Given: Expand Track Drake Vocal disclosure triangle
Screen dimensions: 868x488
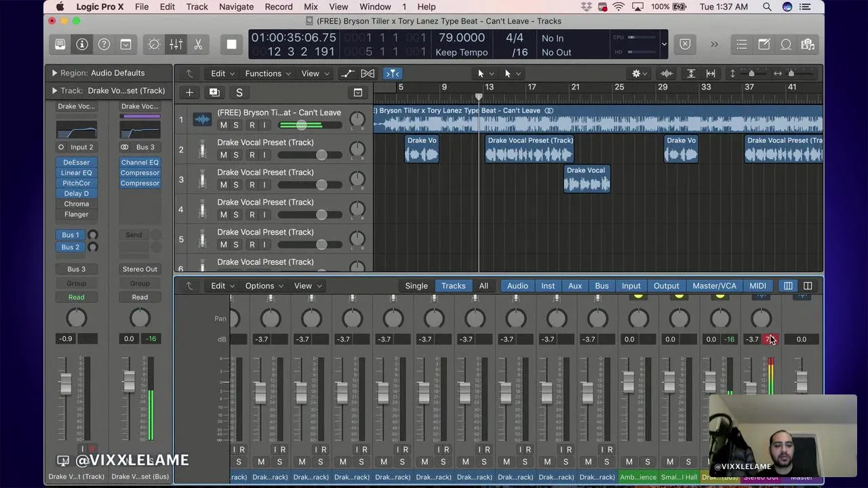Looking at the screenshot, I should click(54, 90).
